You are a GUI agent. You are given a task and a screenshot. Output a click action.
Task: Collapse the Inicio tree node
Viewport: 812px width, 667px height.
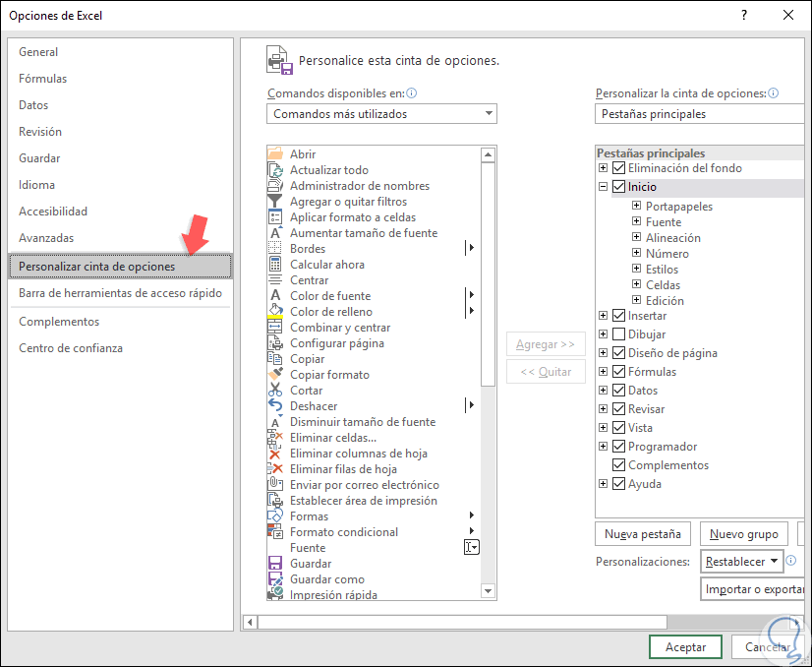click(603, 187)
